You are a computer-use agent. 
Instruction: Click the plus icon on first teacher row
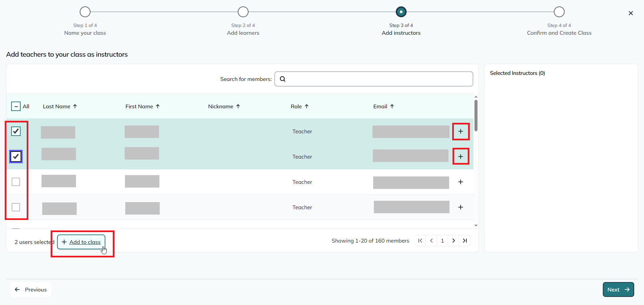[x=460, y=131]
